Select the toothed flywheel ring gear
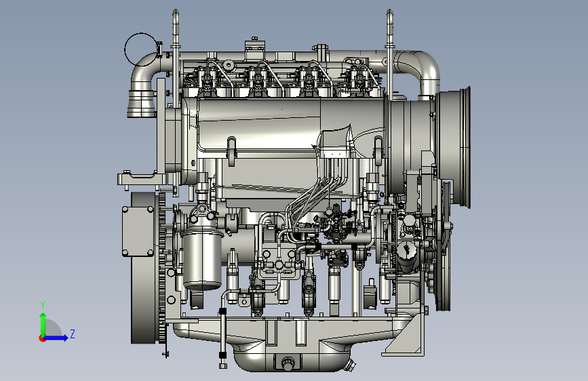Image resolution: width=588 pixels, height=381 pixels. click(x=162, y=268)
